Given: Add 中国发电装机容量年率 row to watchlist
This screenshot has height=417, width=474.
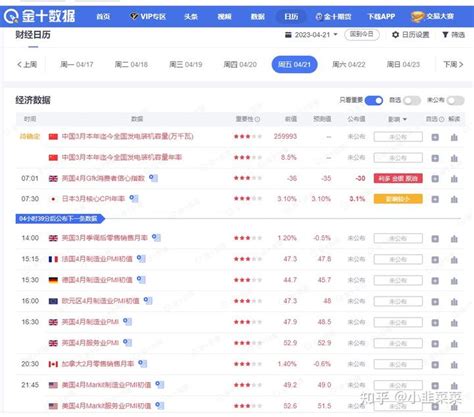Looking at the screenshot, I should coord(435,158).
